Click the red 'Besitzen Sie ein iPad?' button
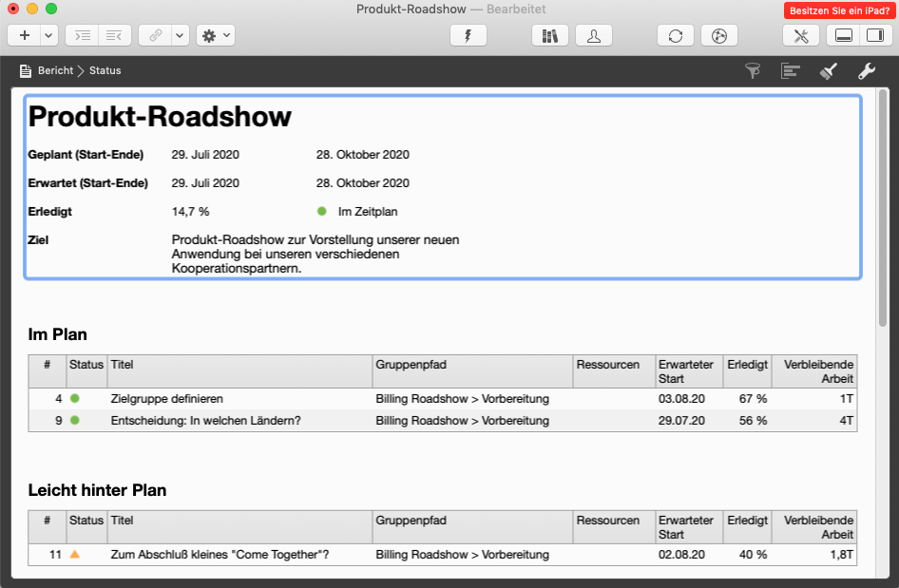Image resolution: width=899 pixels, height=588 pixels. [x=841, y=10]
